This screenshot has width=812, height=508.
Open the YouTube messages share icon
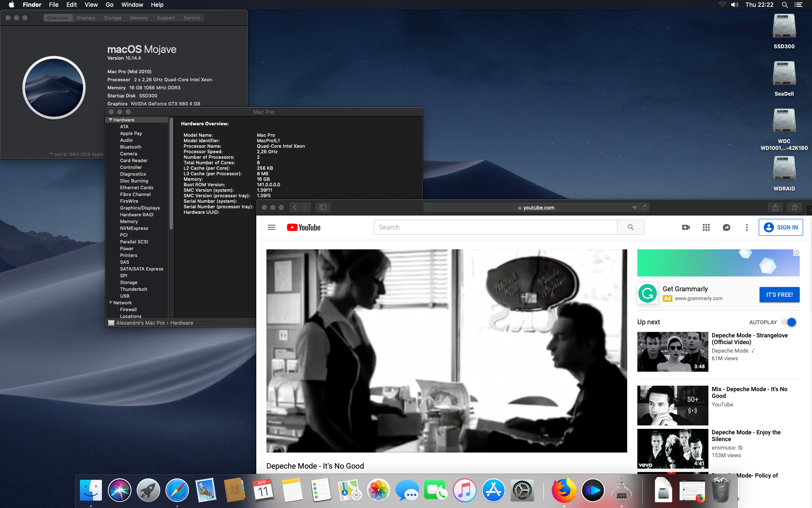tap(727, 227)
